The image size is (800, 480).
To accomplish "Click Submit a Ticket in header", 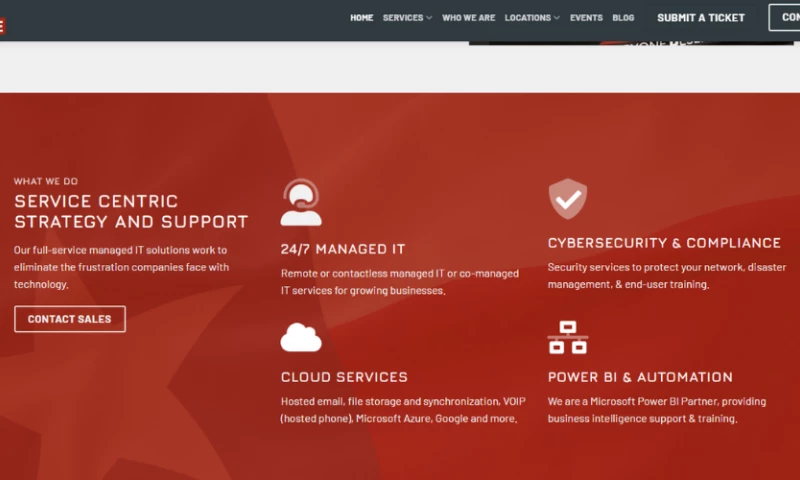I will click(700, 18).
